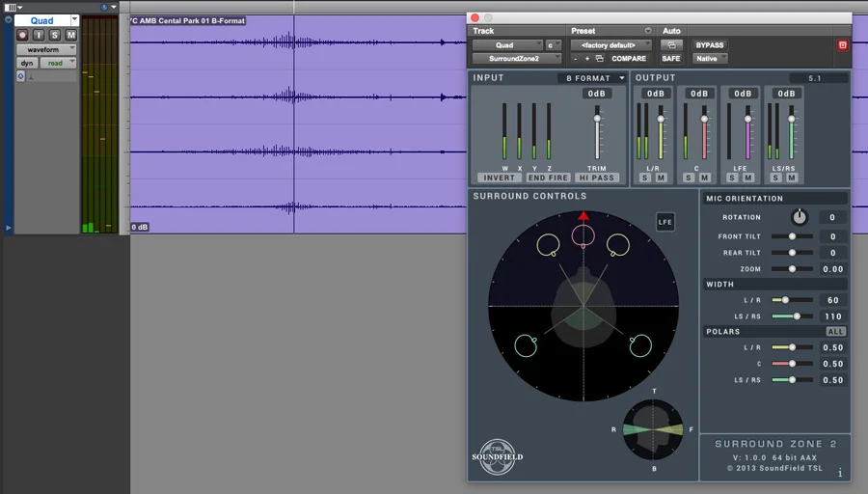
Task: Click the BYPASS button
Action: click(710, 44)
